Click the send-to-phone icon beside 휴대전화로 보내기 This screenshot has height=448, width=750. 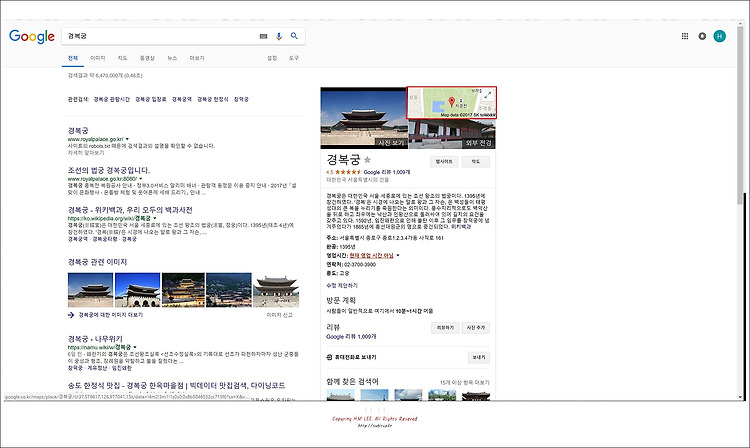(x=329, y=357)
